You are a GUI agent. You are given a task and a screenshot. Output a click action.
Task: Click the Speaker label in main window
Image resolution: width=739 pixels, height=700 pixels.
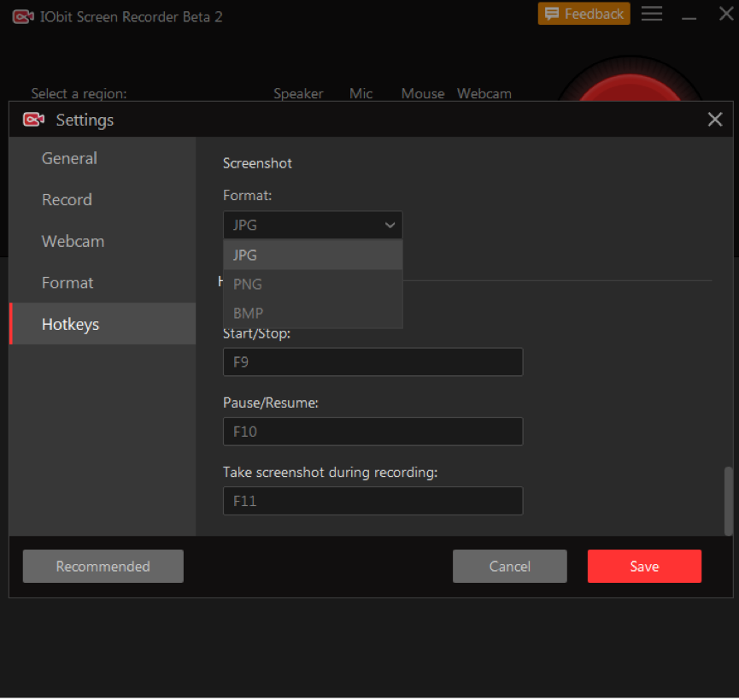(x=298, y=93)
